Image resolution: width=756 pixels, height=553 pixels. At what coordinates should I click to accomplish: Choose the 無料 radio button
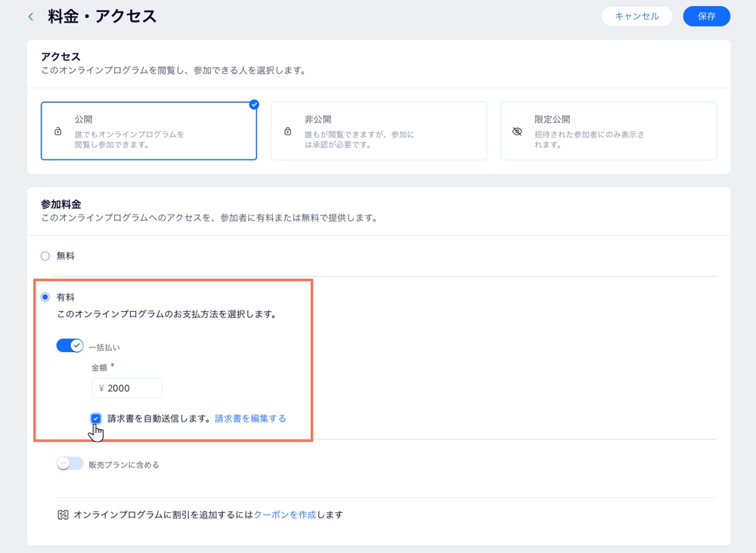(x=45, y=256)
